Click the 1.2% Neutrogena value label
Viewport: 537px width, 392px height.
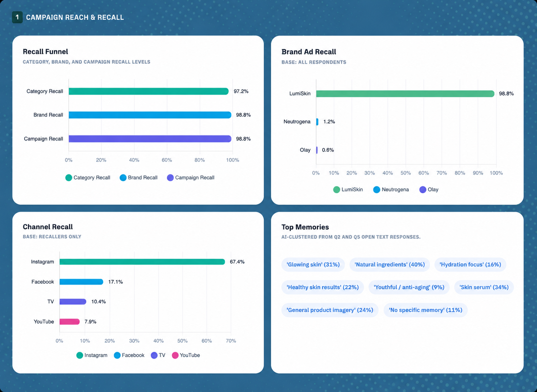click(x=329, y=122)
